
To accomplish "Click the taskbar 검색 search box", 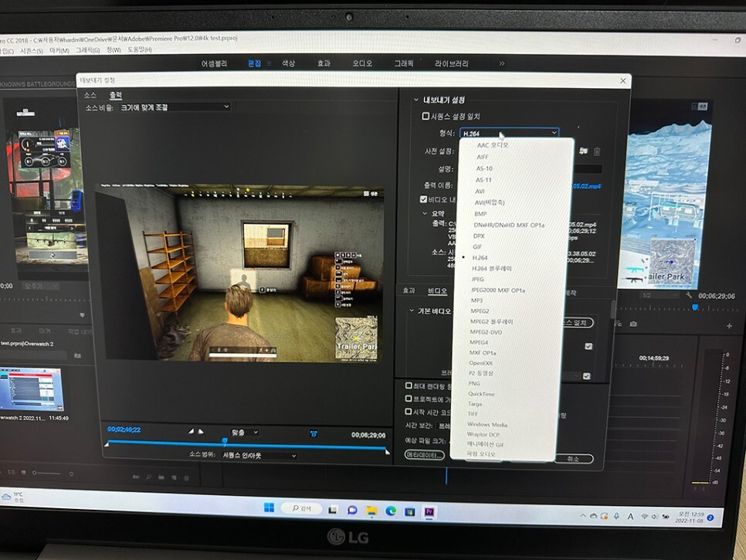I will 302,508.
